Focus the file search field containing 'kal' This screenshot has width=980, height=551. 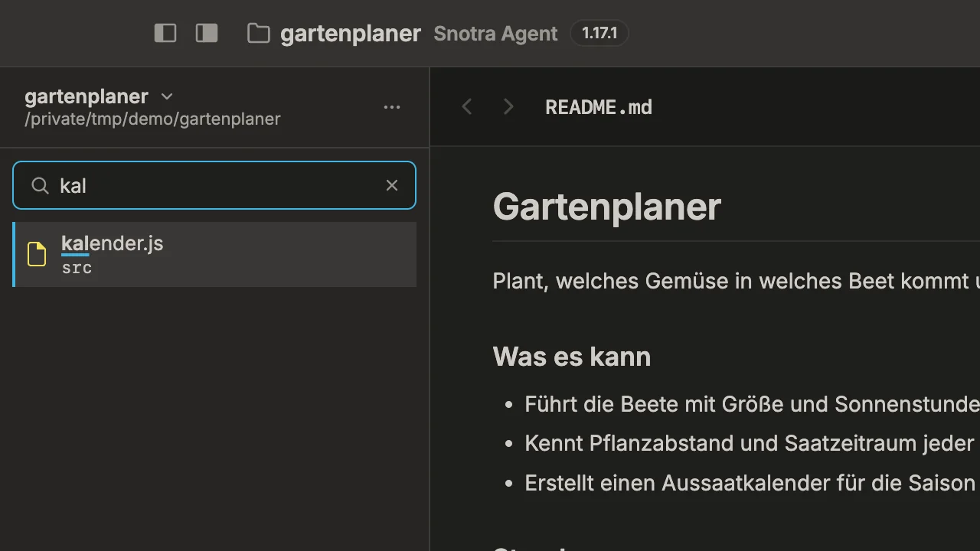tap(214, 185)
